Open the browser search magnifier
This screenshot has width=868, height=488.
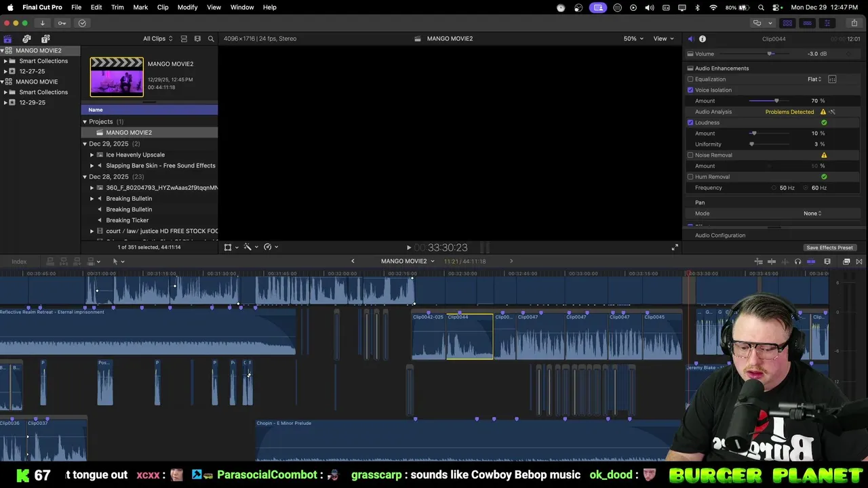click(x=211, y=39)
